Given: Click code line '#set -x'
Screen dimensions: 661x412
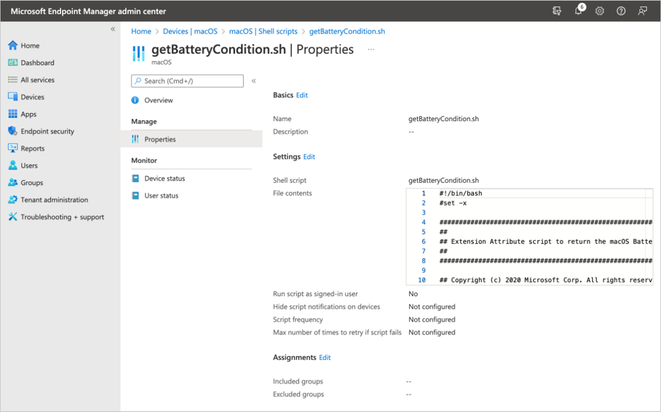Looking at the screenshot, I should pyautogui.click(x=453, y=203).
